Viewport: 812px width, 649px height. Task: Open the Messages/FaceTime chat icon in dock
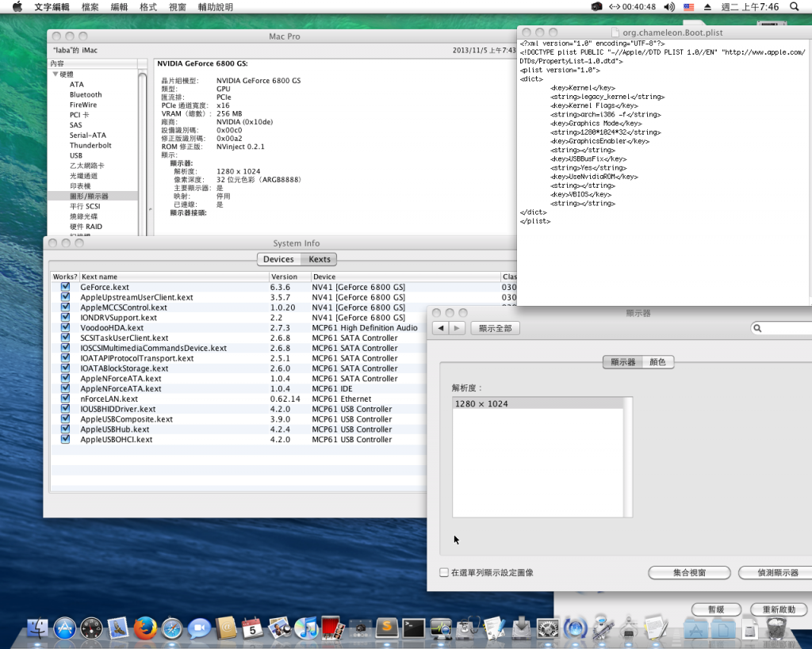click(199, 628)
